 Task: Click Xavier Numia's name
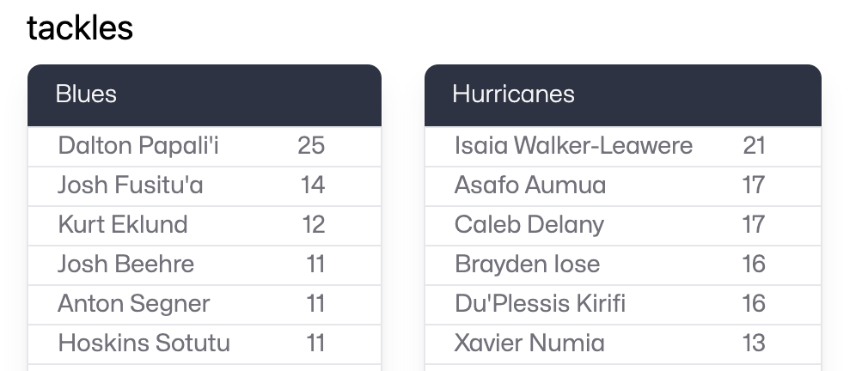(x=529, y=344)
